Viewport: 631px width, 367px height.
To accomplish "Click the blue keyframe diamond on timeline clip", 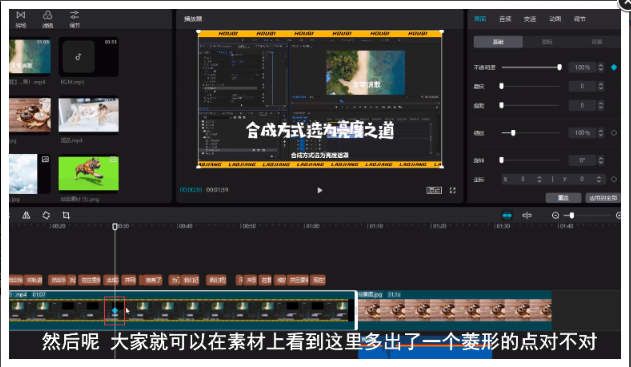I will point(115,310).
